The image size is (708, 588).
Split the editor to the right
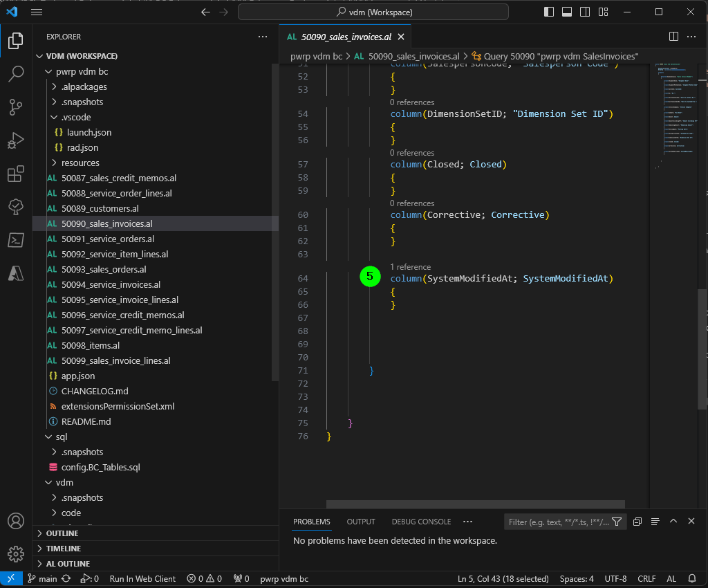[x=673, y=37]
